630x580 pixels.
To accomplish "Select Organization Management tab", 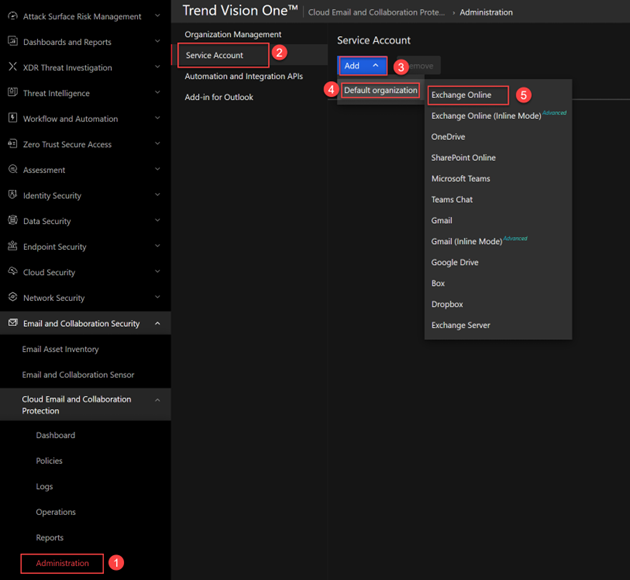I will tap(233, 35).
